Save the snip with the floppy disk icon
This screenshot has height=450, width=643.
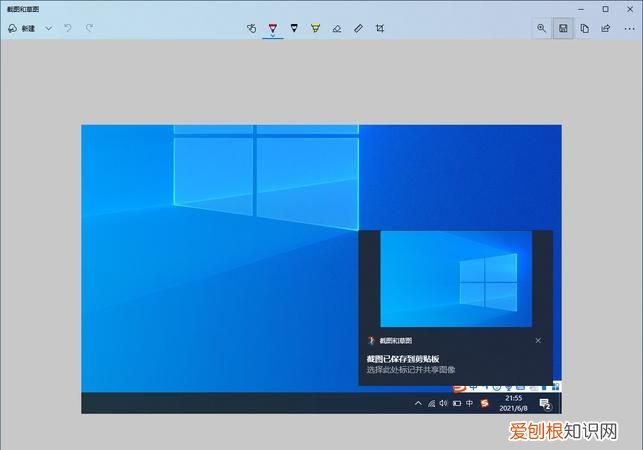563,28
